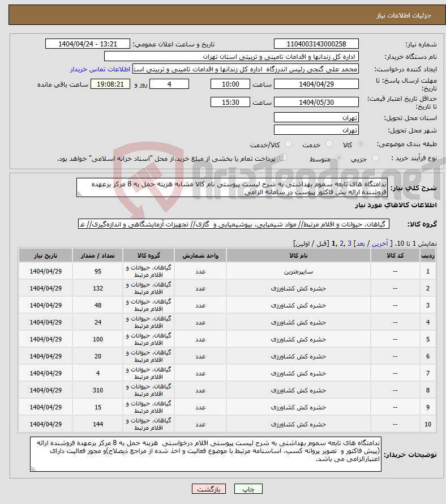Toggle the Islamic treasury payment checkbox
This screenshot has width=446, height=504.
click(x=283, y=157)
